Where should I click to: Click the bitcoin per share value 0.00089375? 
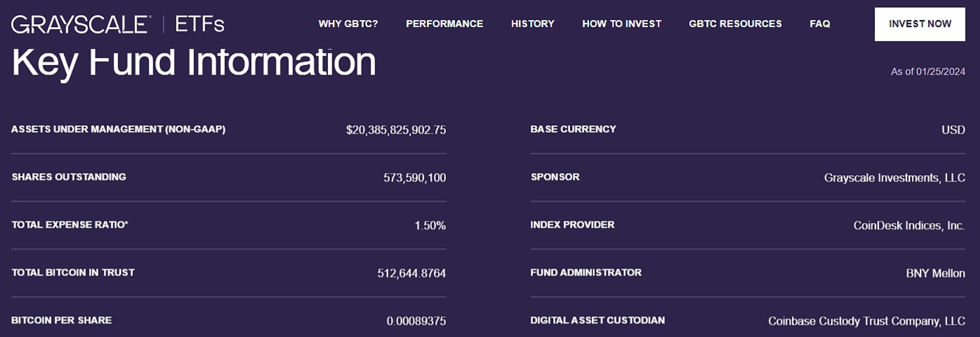pos(416,321)
